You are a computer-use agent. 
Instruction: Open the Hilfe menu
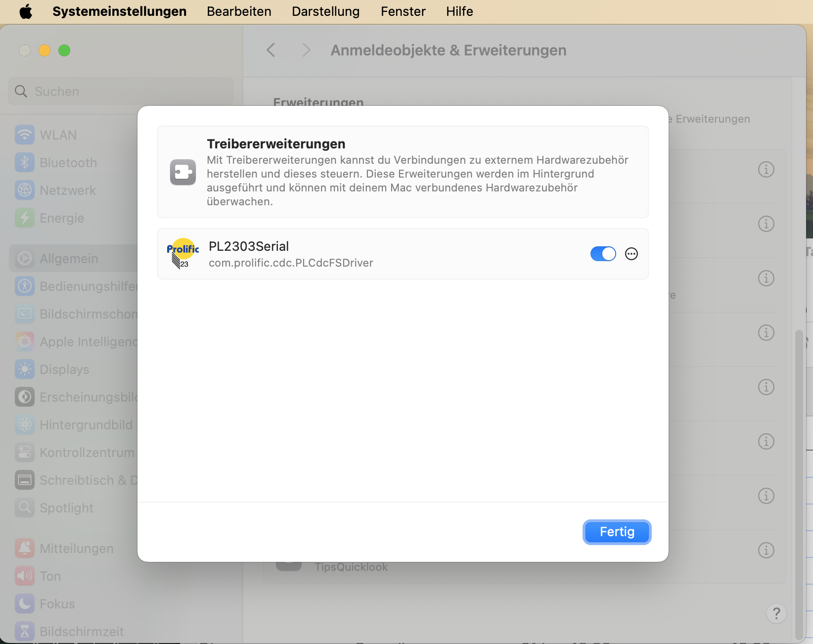pos(459,11)
